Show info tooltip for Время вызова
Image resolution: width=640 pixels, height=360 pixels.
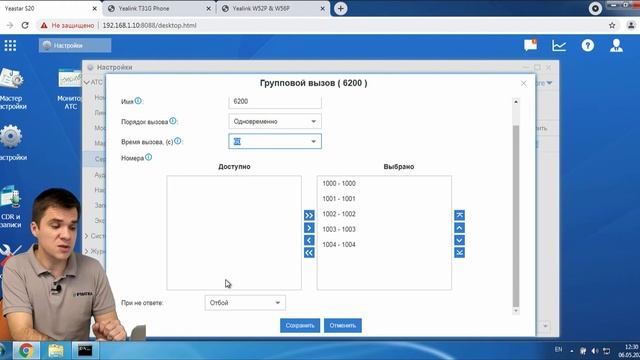tap(178, 141)
